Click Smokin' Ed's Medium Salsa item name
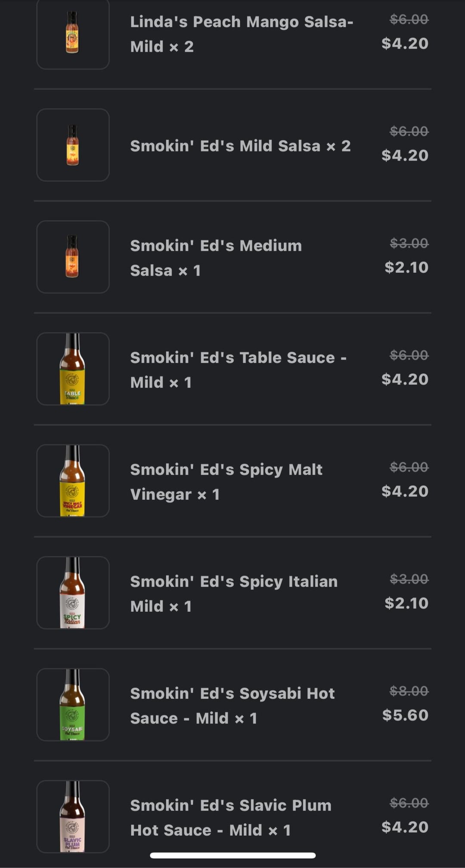 [x=216, y=258]
